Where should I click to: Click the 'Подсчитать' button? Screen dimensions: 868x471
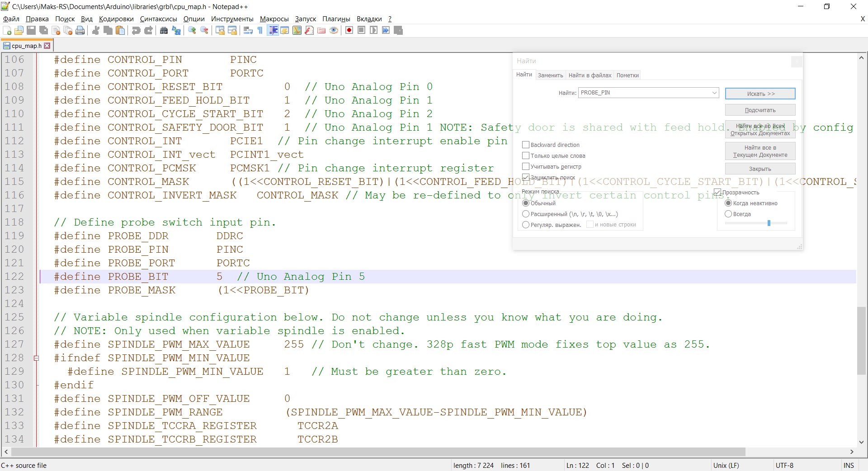pos(760,110)
